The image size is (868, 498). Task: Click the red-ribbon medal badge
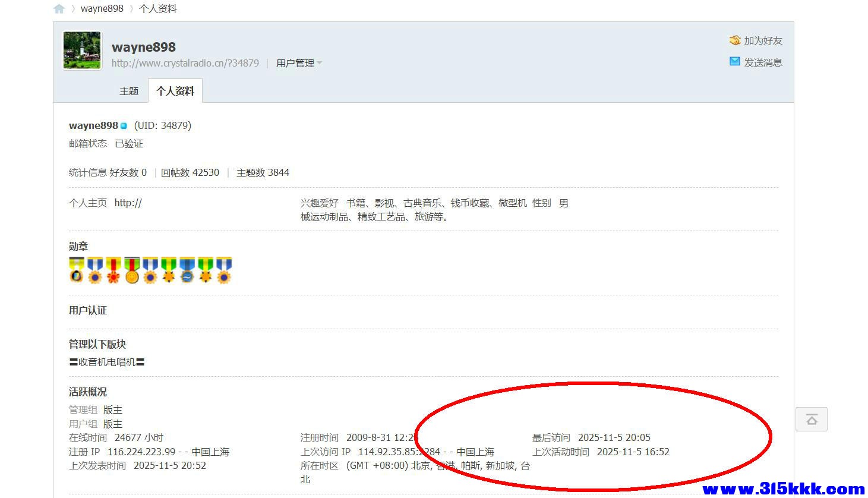coord(113,270)
